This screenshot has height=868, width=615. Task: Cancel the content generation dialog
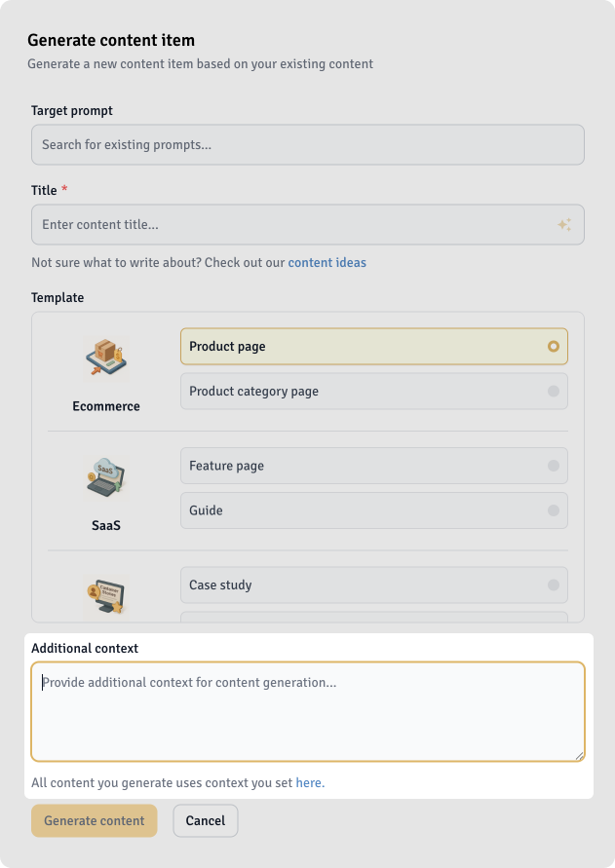click(x=205, y=821)
